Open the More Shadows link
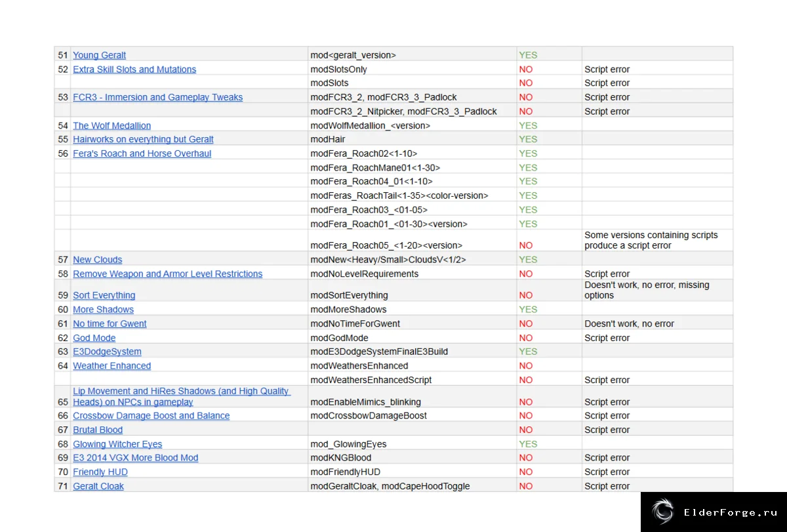Viewport: 787px width, 532px height. [x=103, y=310]
